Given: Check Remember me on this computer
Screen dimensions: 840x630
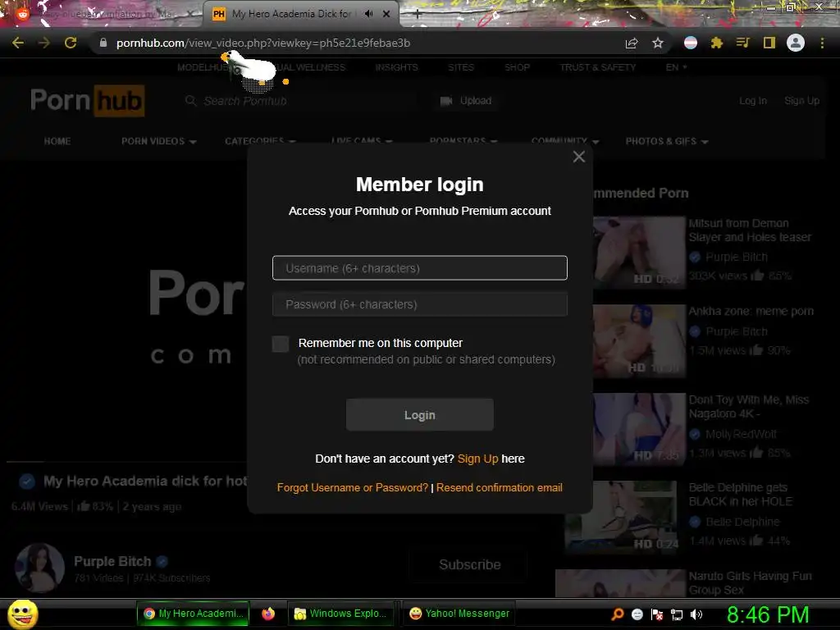Looking at the screenshot, I should tap(281, 344).
